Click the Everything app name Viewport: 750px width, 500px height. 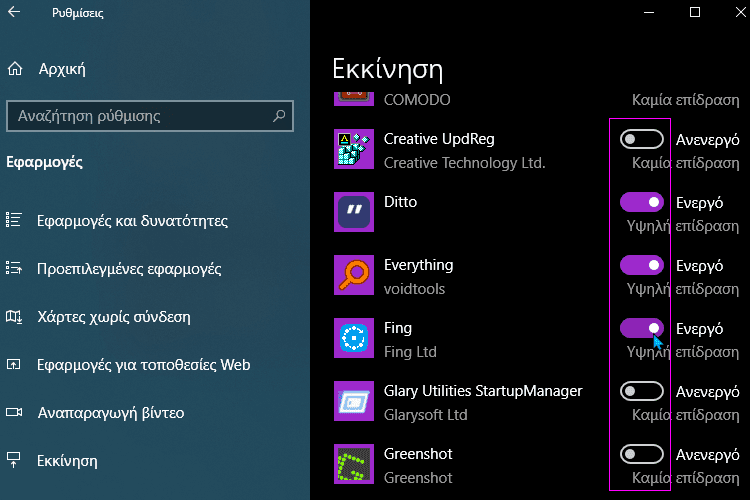tap(419, 265)
